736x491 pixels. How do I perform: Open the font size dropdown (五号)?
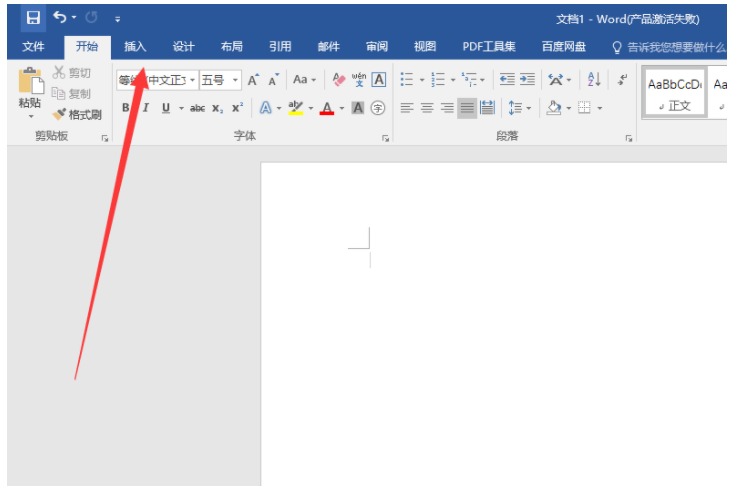pos(236,80)
